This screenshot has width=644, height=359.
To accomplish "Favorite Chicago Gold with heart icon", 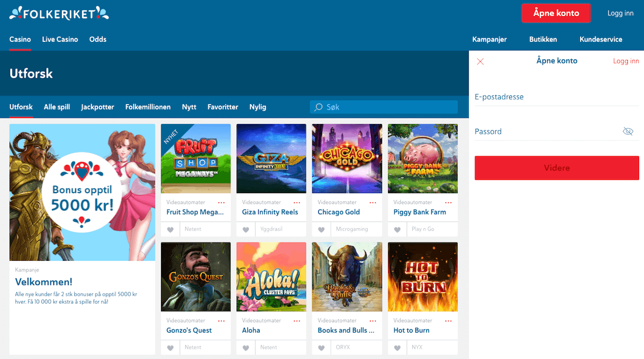I will pos(322,229).
